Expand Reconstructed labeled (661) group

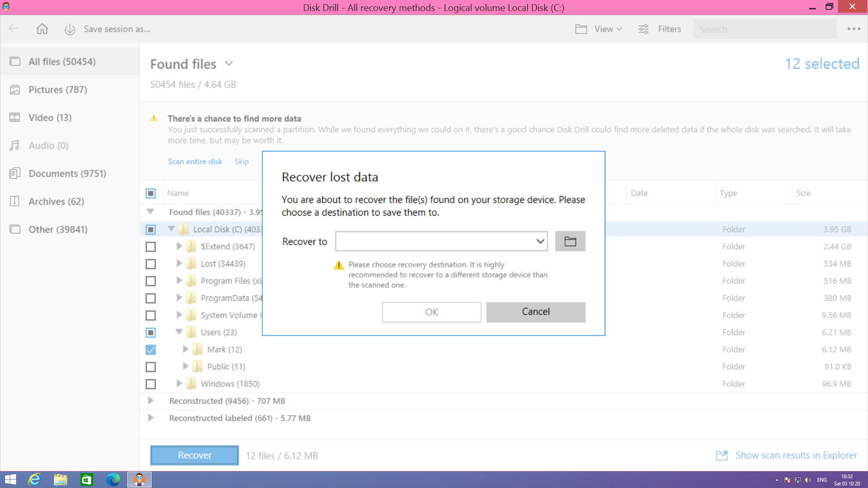click(150, 418)
